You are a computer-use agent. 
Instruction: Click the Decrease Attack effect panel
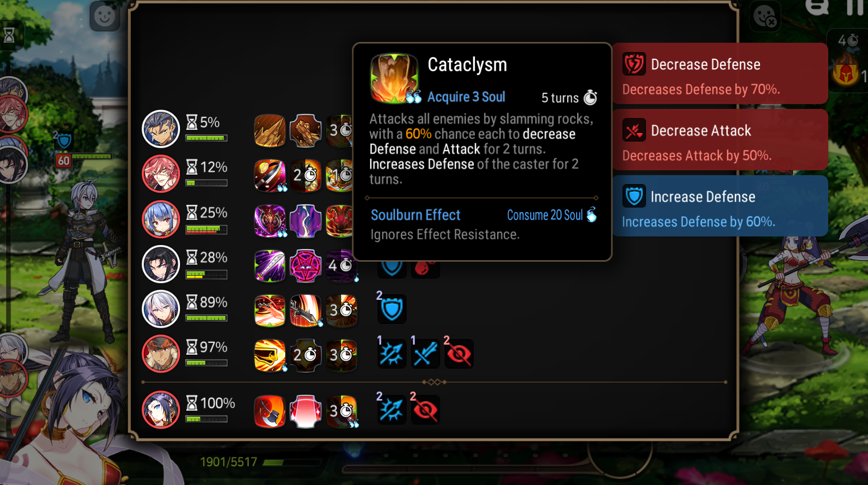tap(720, 140)
